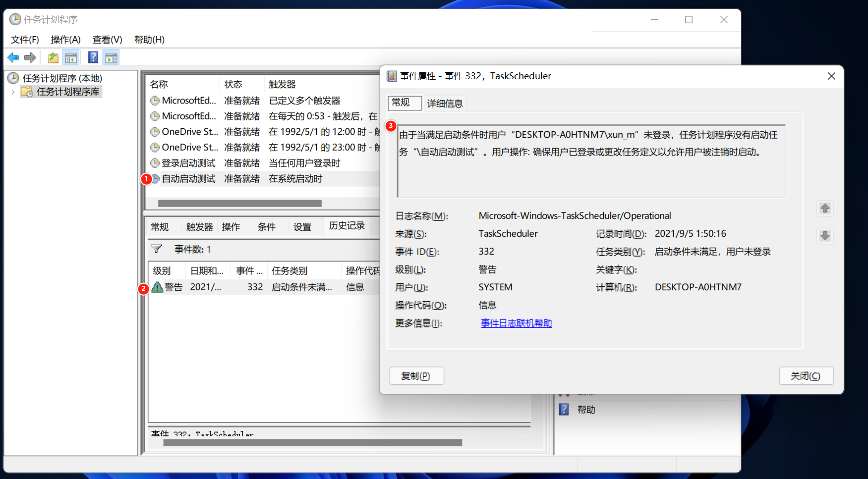Select 任务计划程序库 in the tree
868x479 pixels.
pyautogui.click(x=61, y=92)
